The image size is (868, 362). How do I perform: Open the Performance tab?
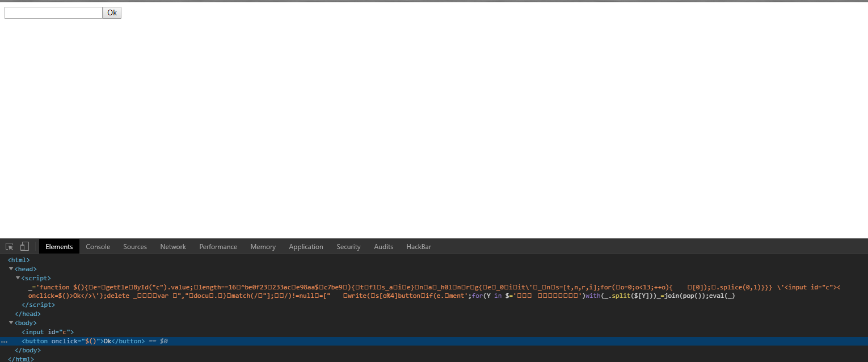(x=218, y=246)
